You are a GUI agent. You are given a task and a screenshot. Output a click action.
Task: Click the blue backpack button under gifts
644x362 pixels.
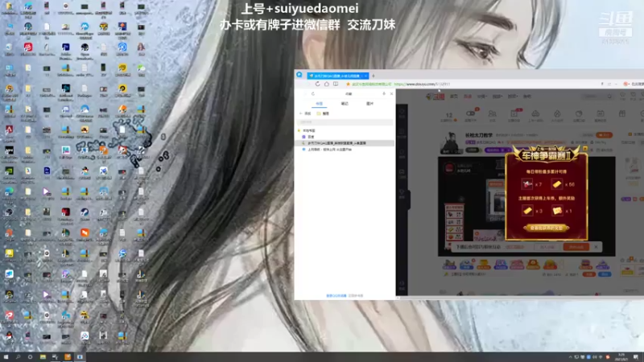point(605,274)
